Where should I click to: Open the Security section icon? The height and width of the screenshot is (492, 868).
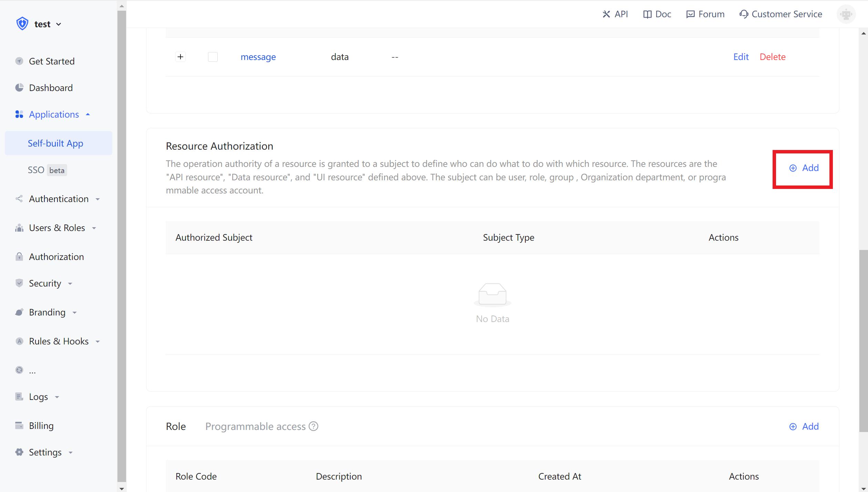click(x=19, y=283)
